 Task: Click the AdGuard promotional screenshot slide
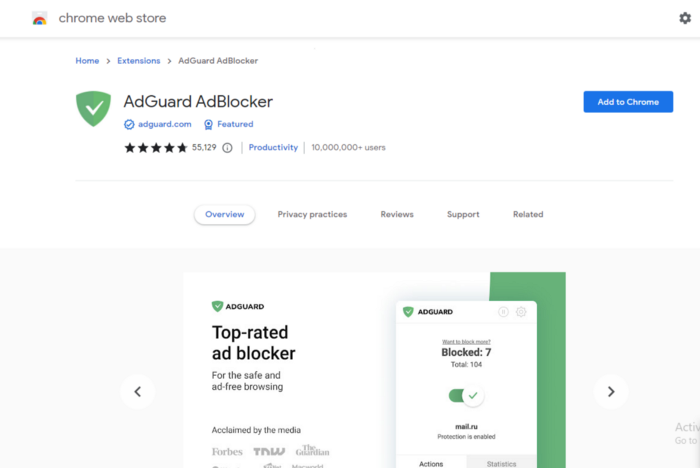point(374,370)
